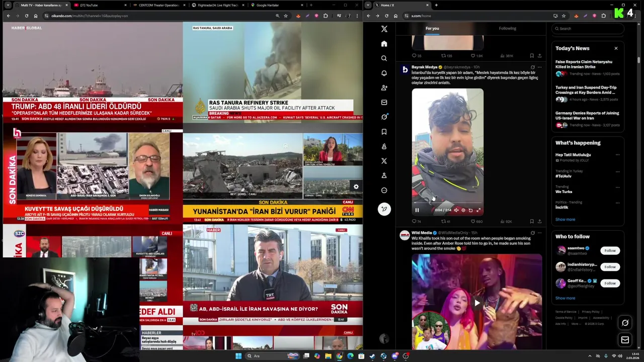Switch to the Following tab
The width and height of the screenshot is (644, 362).
[507, 28]
